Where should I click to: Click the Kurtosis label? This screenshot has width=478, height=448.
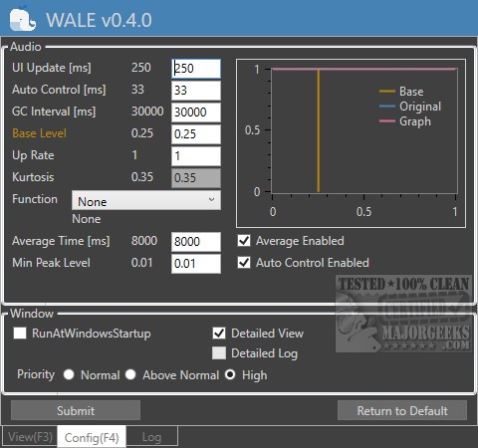(x=33, y=177)
